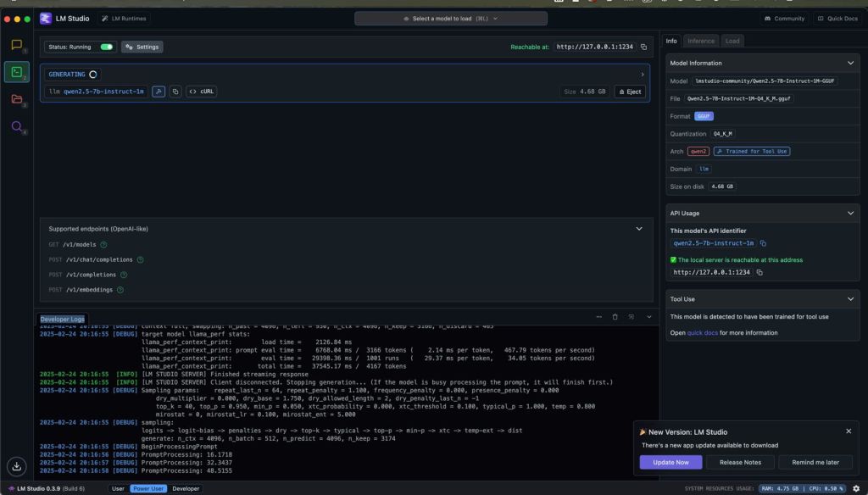Click Remind me later
The width and height of the screenshot is (868, 495).
click(815, 462)
